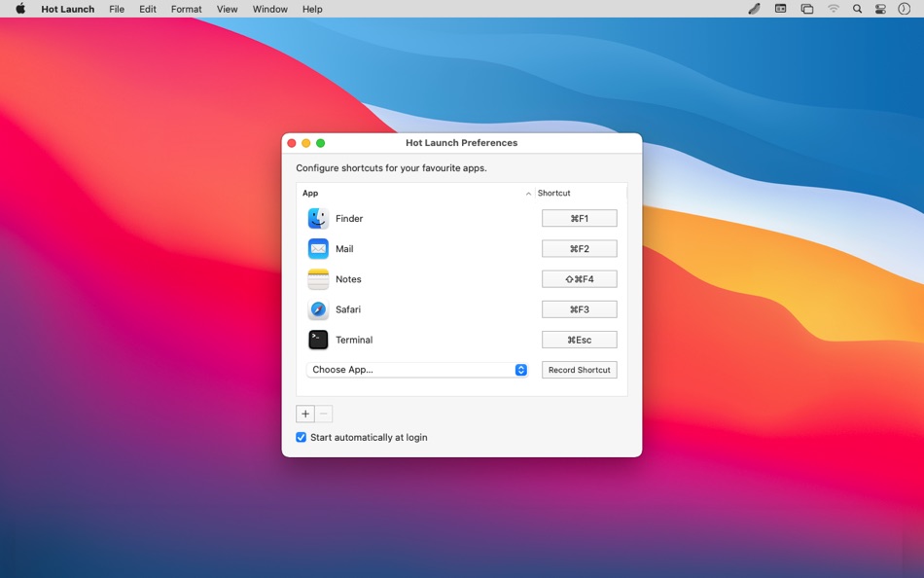Open the Hot Launch application menu
The height and width of the screenshot is (578, 924).
pos(67,9)
